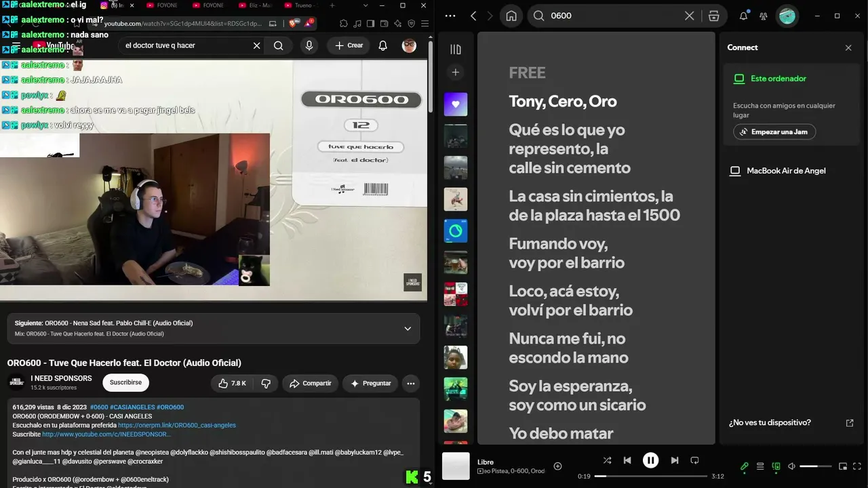
Task: Add Libre to Liked Songs
Action: point(557,466)
